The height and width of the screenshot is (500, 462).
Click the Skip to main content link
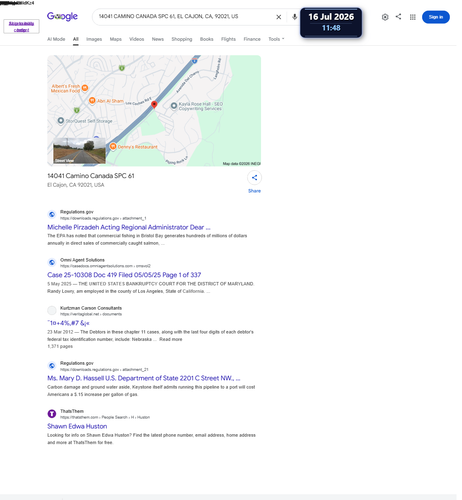[21, 26]
